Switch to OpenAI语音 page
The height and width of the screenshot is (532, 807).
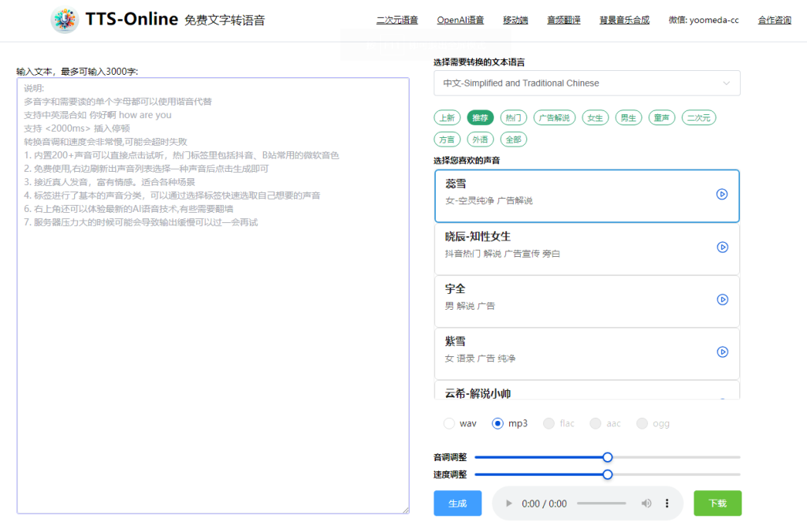coord(460,20)
